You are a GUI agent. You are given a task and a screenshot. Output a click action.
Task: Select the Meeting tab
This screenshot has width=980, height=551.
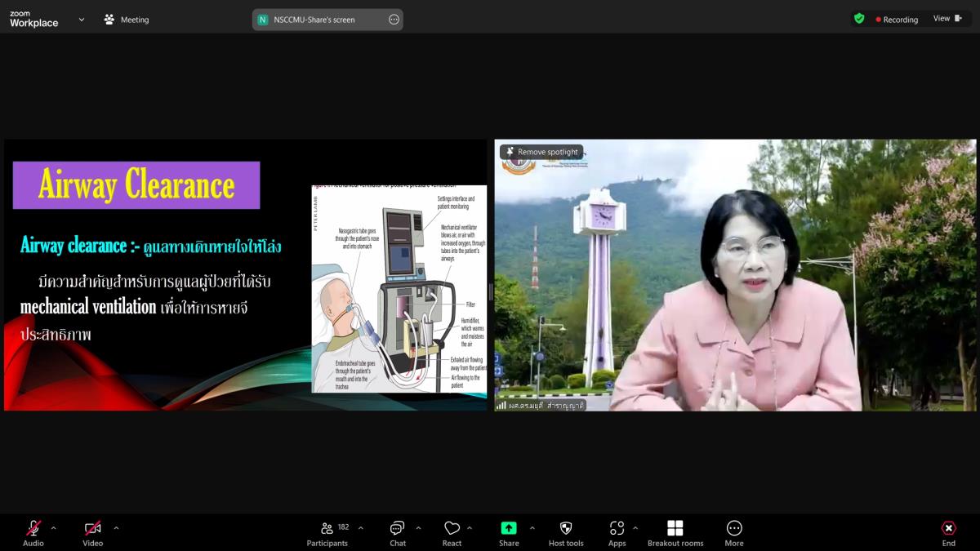click(127, 20)
